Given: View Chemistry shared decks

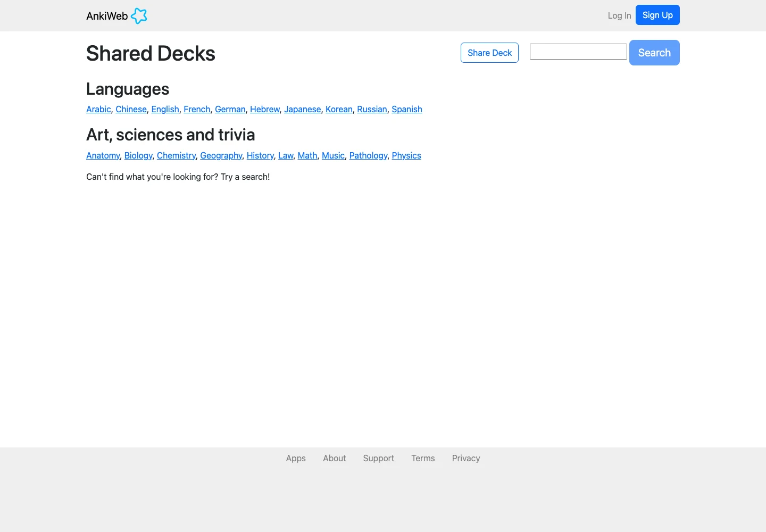Looking at the screenshot, I should (x=176, y=155).
